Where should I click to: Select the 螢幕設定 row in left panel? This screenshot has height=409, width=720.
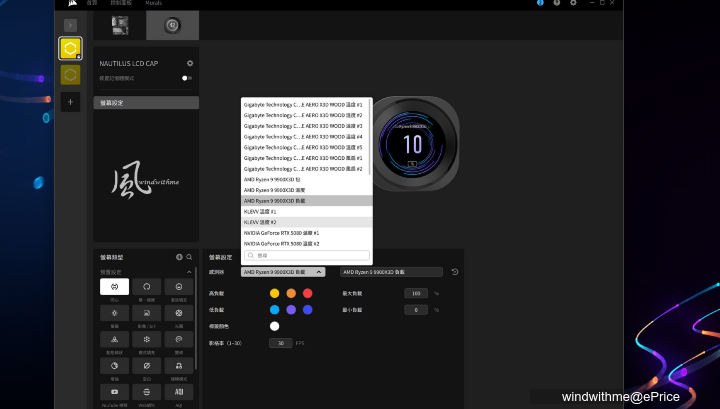[x=146, y=103]
